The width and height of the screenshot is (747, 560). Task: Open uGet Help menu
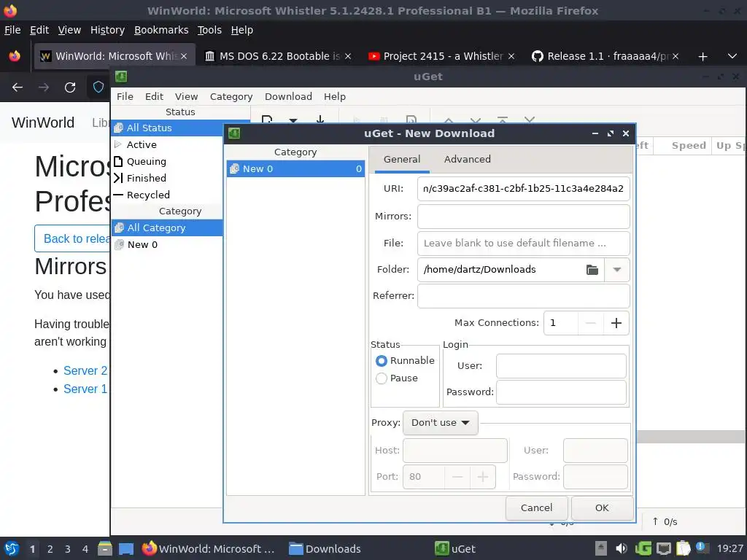tap(334, 96)
